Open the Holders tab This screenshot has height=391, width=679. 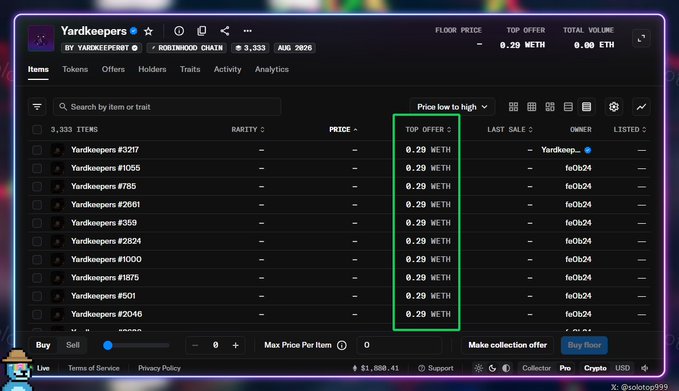click(x=152, y=69)
